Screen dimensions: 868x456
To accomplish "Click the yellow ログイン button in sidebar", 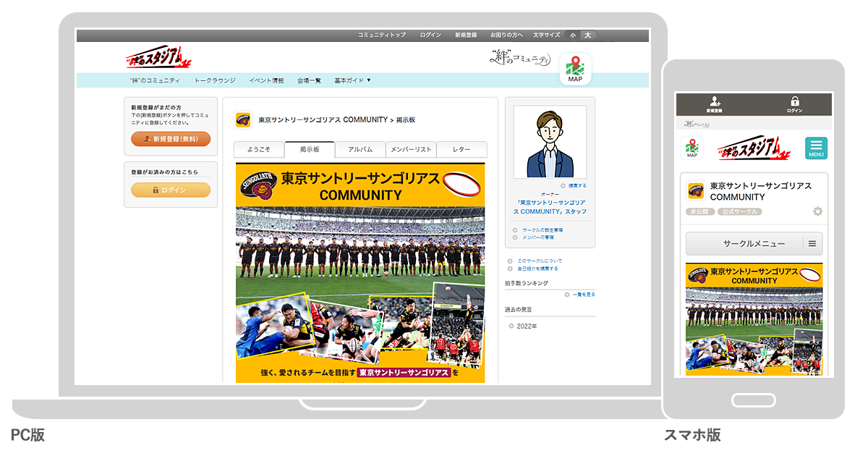I will click(171, 190).
